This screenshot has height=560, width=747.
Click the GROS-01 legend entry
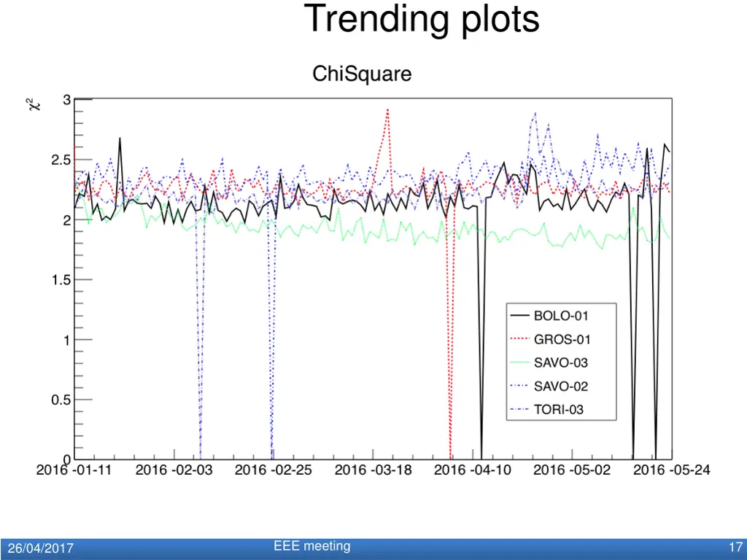(551, 340)
